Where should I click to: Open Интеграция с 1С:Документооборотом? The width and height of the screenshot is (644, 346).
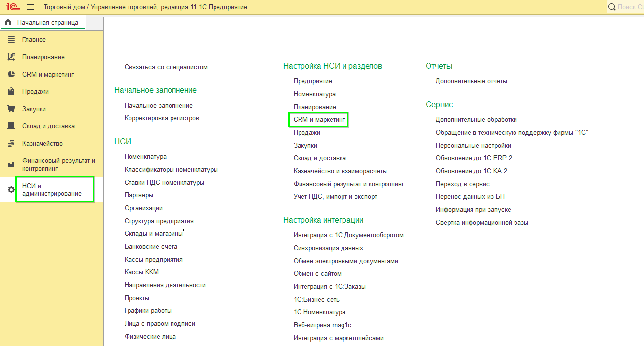click(348, 235)
